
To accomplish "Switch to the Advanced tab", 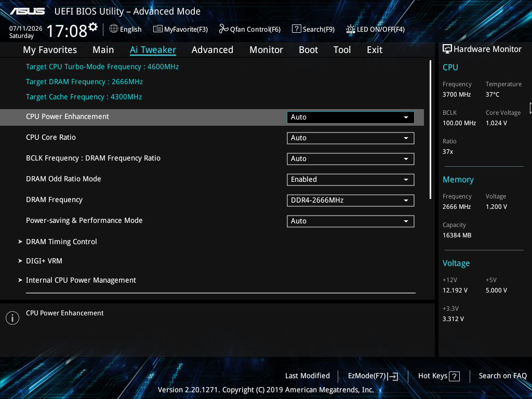I will (212, 50).
